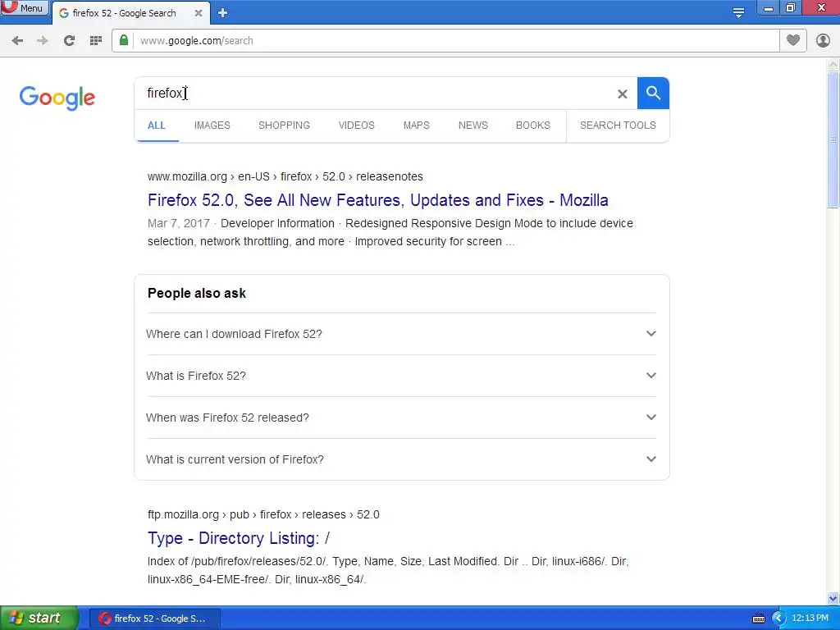
Task: Expand hidden tray icons arrow
Action: (x=778, y=619)
